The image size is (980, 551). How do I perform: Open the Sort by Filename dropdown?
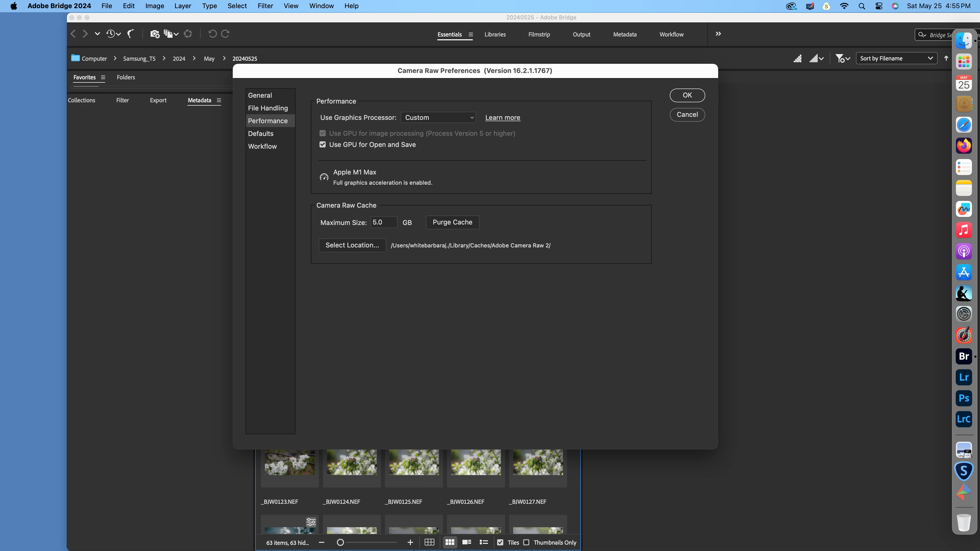pos(896,58)
